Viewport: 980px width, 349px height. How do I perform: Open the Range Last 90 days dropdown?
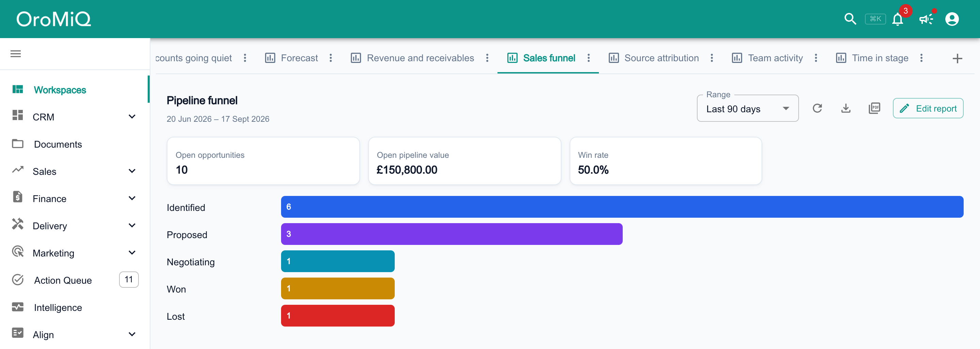pyautogui.click(x=748, y=109)
